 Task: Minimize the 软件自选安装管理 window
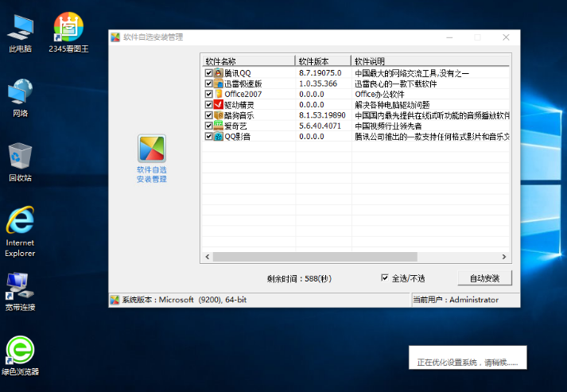[449, 37]
